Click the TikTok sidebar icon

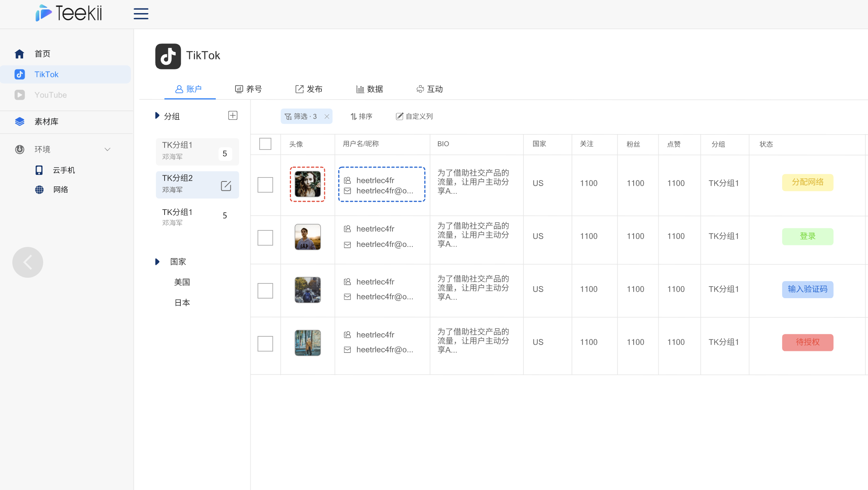[x=20, y=74]
